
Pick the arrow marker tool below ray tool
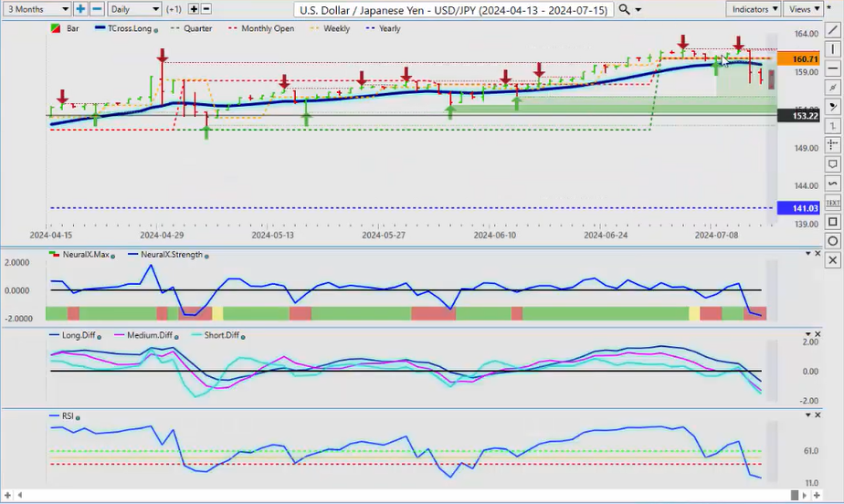pyautogui.click(x=833, y=107)
